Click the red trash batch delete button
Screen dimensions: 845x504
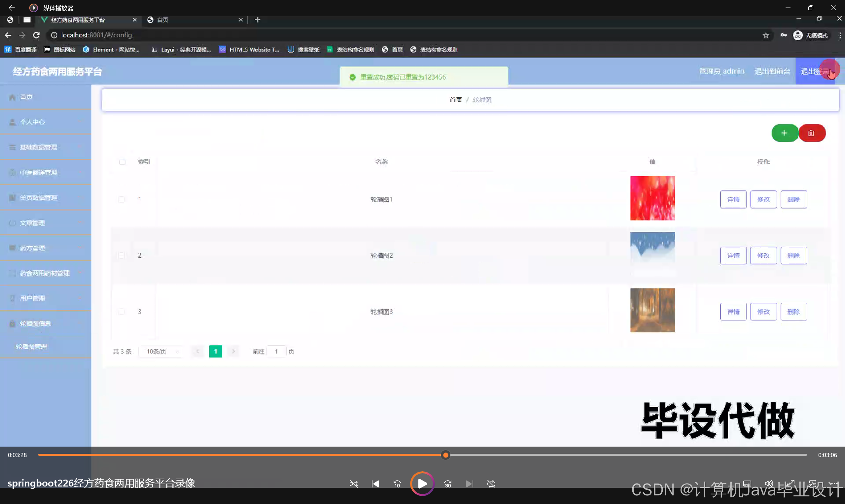tap(811, 133)
